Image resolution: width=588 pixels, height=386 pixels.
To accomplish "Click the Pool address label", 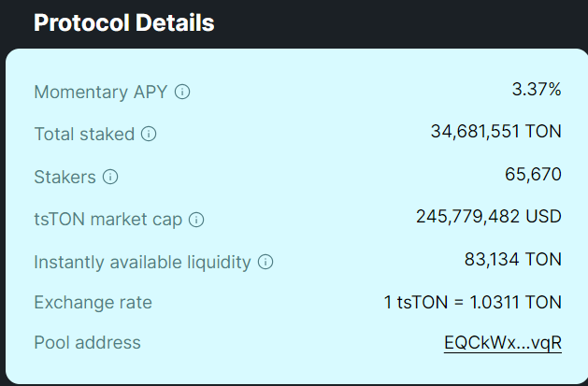I will (87, 342).
